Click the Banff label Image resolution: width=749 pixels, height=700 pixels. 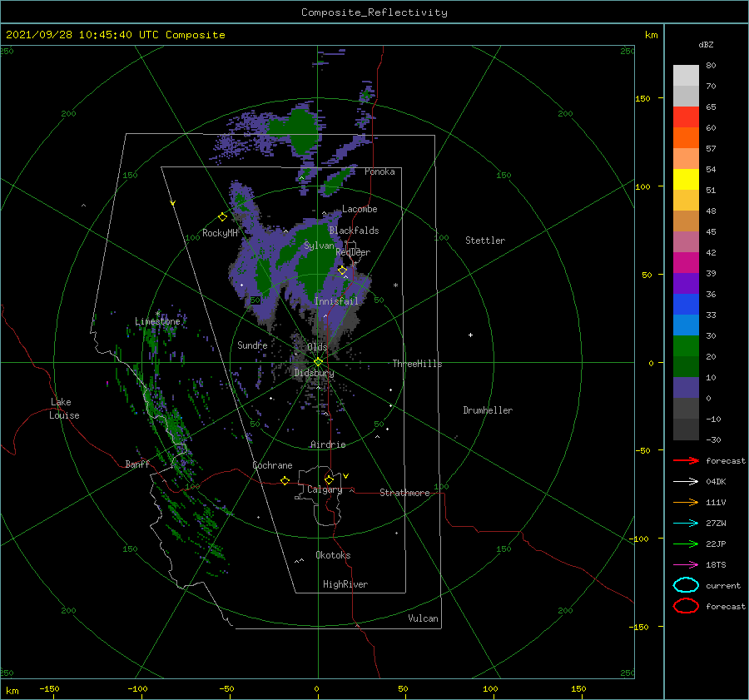click(x=137, y=464)
